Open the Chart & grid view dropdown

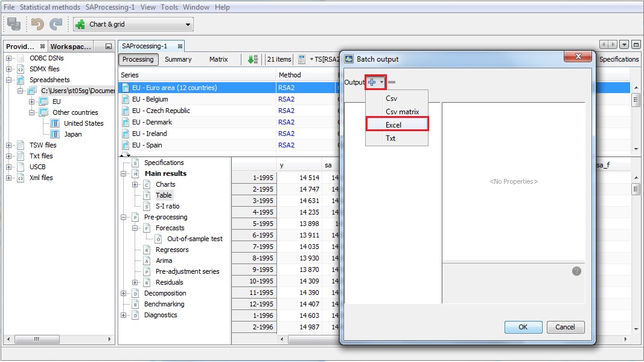[186, 24]
